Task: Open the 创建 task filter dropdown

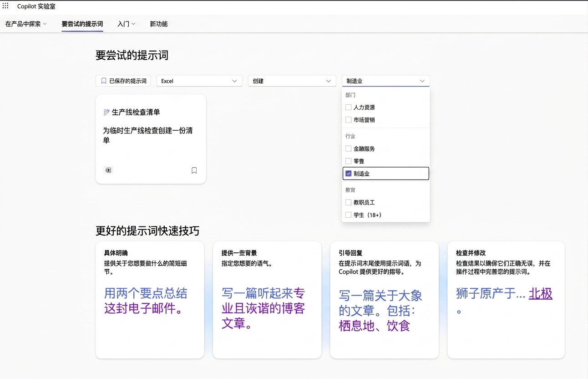Action: point(292,81)
